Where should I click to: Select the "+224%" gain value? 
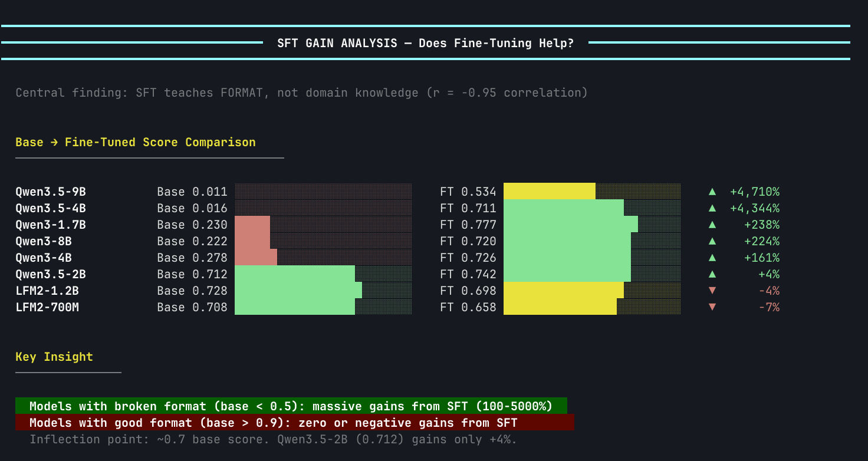tap(762, 241)
